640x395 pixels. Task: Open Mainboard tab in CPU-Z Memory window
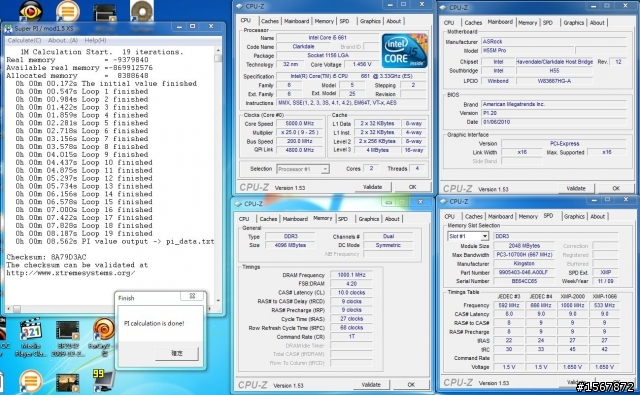click(295, 219)
